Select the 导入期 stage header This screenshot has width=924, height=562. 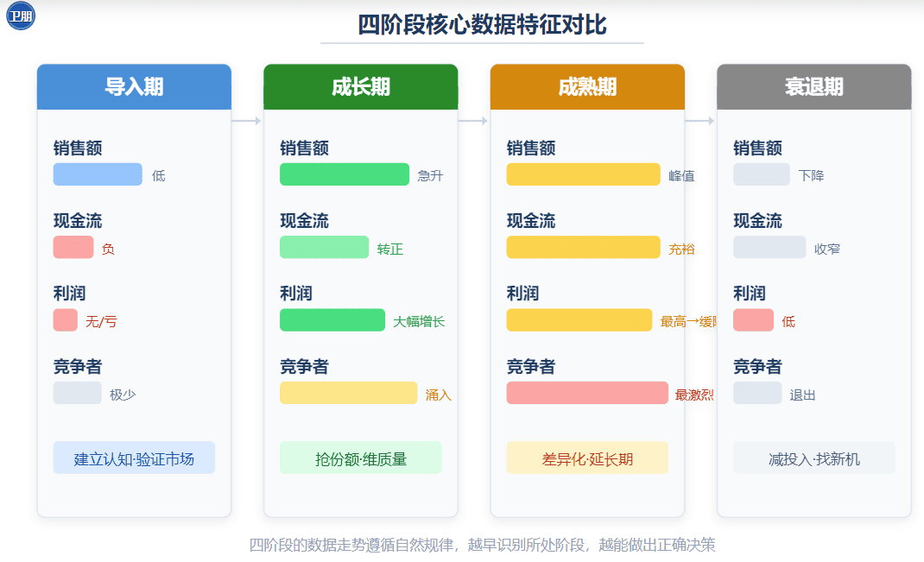[135, 87]
